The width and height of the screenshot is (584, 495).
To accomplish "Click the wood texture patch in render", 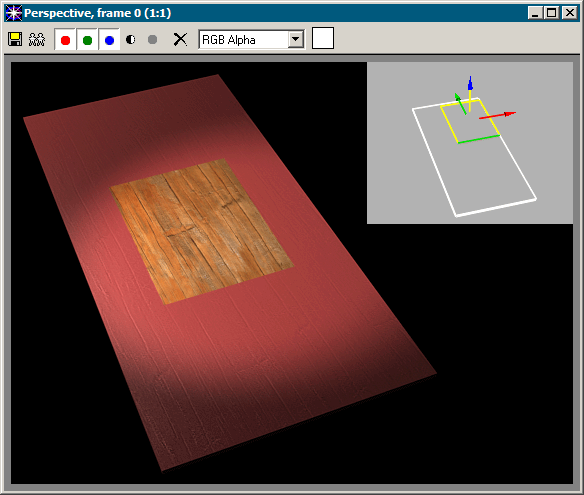I will 201,231.
